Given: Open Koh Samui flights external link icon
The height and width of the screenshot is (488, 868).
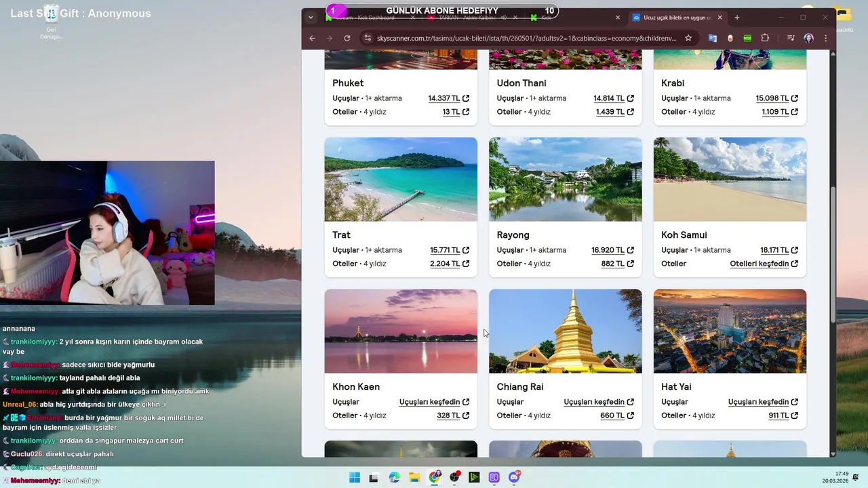Looking at the screenshot, I should point(795,250).
